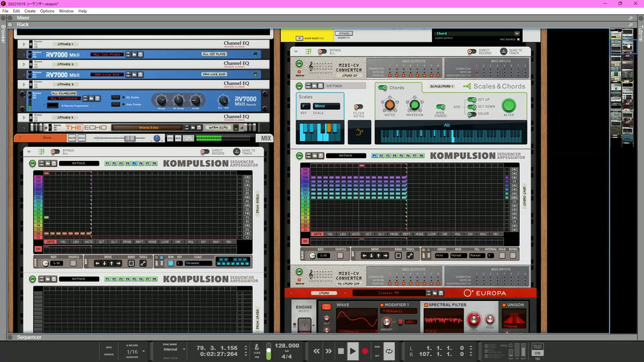Click the Fast Forward button in transport
Screen dimensions: 644x362
point(329,351)
